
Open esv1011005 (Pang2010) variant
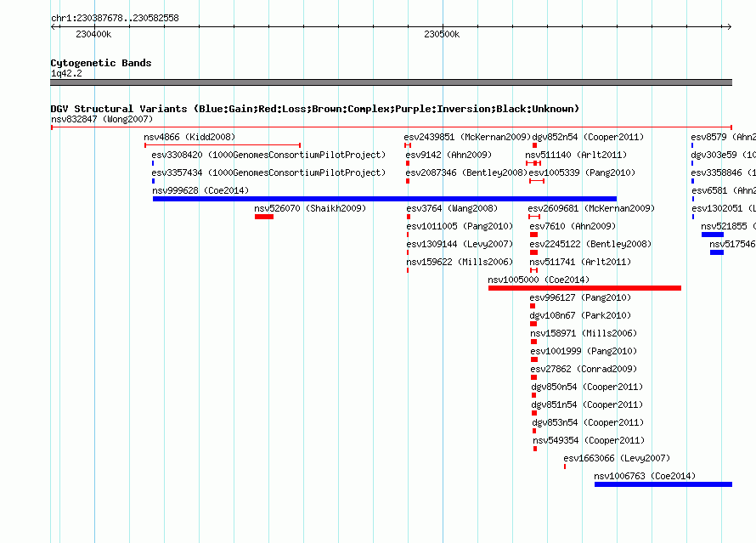click(460, 226)
